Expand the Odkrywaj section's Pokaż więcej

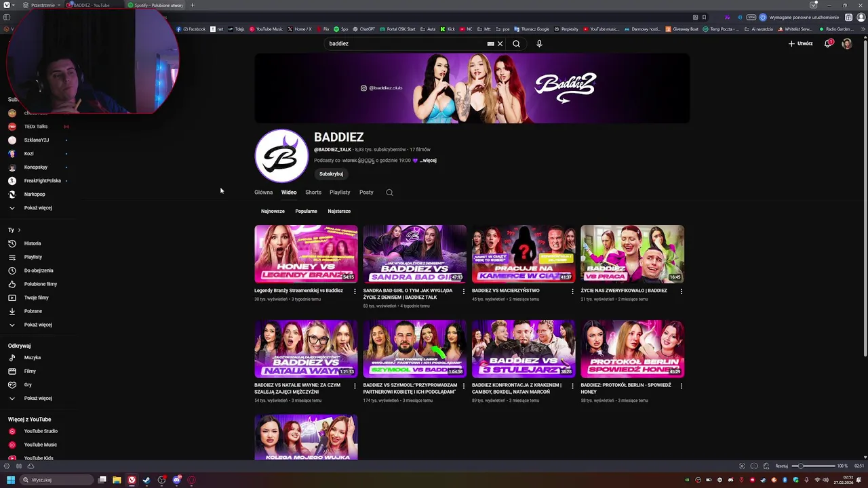point(38,399)
